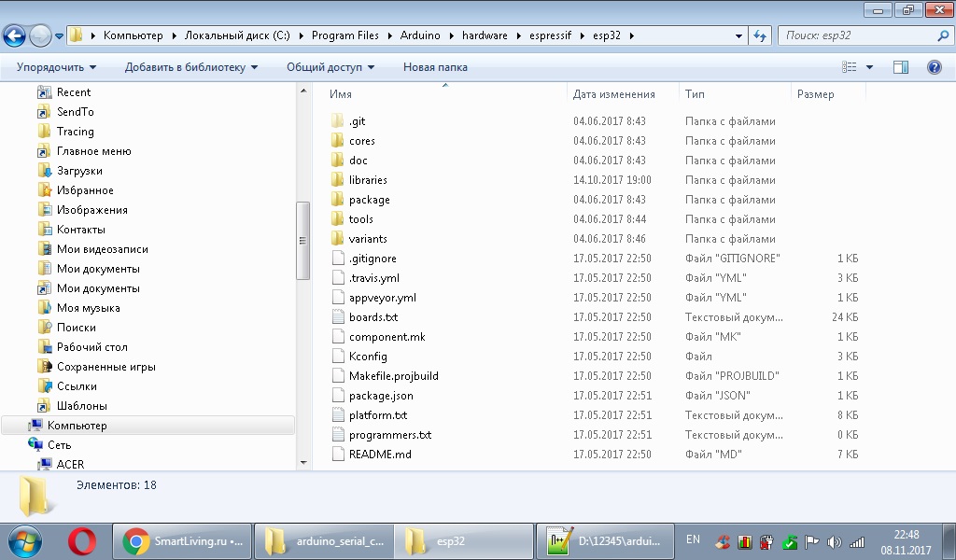This screenshot has height=560, width=956.
Task: Sort by the 'Размер' column header
Action: [815, 94]
